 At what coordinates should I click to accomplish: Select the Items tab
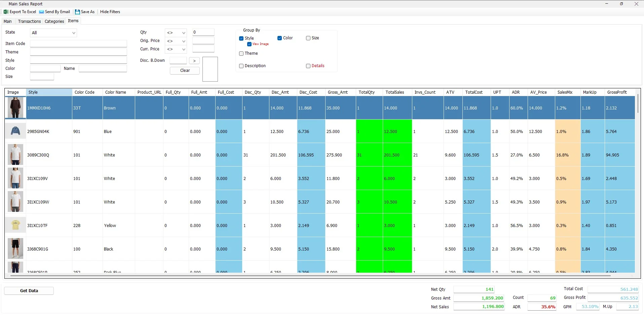pyautogui.click(x=73, y=21)
